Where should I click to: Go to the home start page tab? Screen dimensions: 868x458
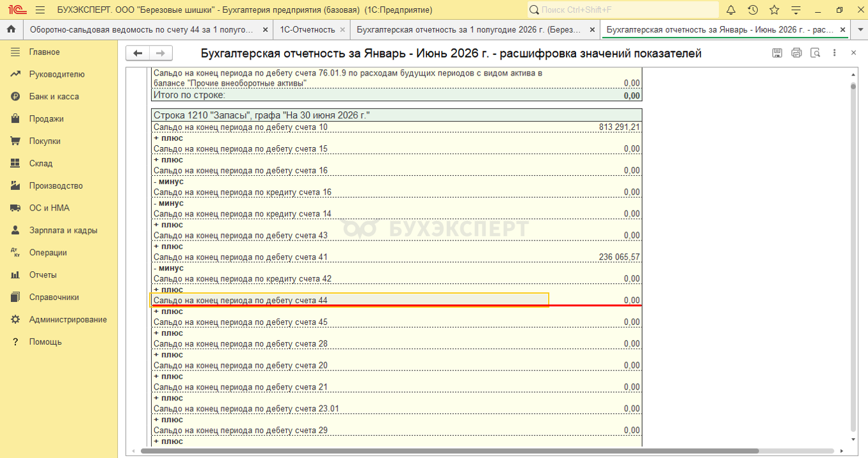click(11, 29)
